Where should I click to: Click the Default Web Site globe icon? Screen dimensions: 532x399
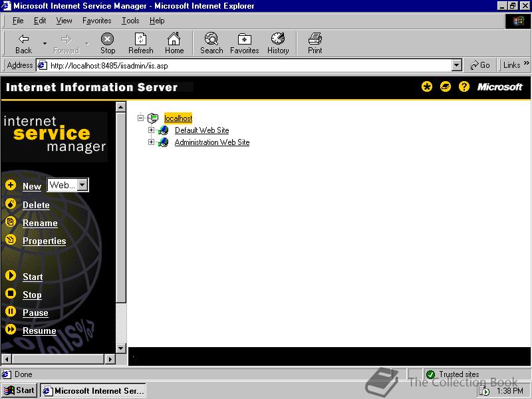coord(163,130)
